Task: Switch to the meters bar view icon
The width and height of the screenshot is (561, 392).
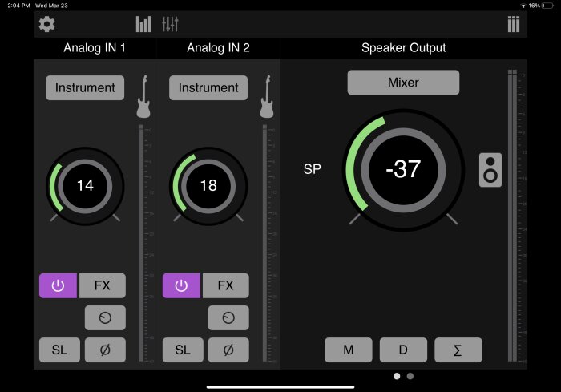Action: point(143,24)
